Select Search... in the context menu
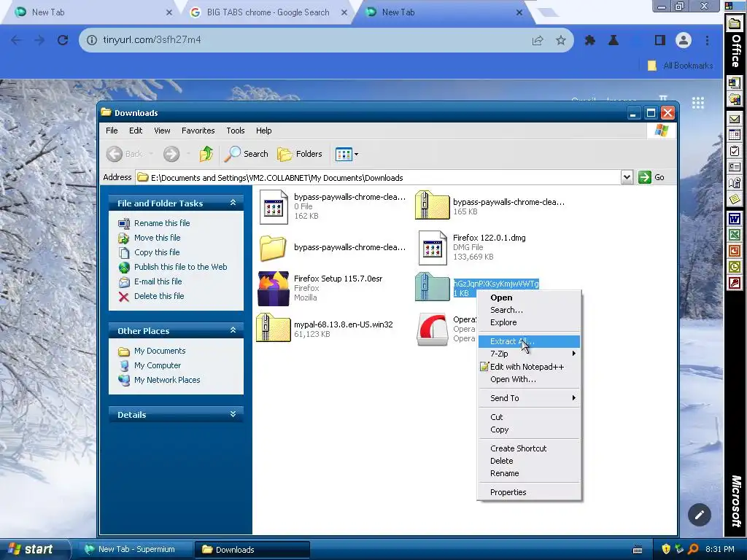 pyautogui.click(x=529, y=310)
